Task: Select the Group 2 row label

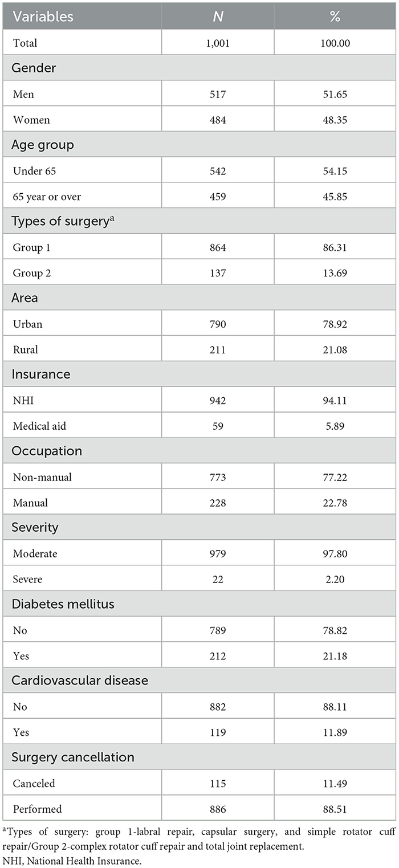Action: 32,273
